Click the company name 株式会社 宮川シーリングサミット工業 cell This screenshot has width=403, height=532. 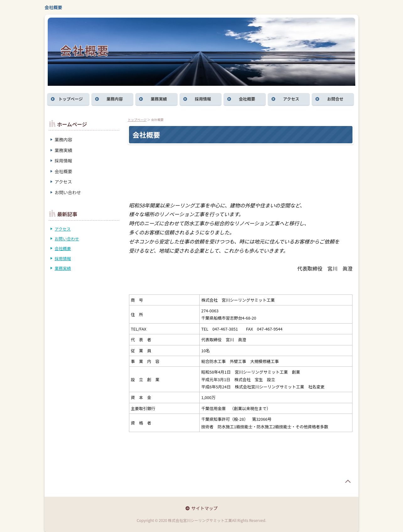coord(276,300)
